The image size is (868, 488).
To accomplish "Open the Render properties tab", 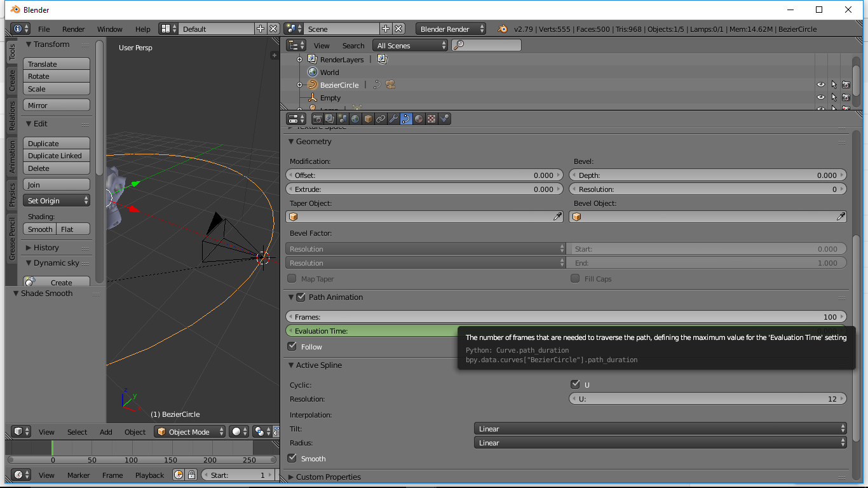I will (x=316, y=118).
